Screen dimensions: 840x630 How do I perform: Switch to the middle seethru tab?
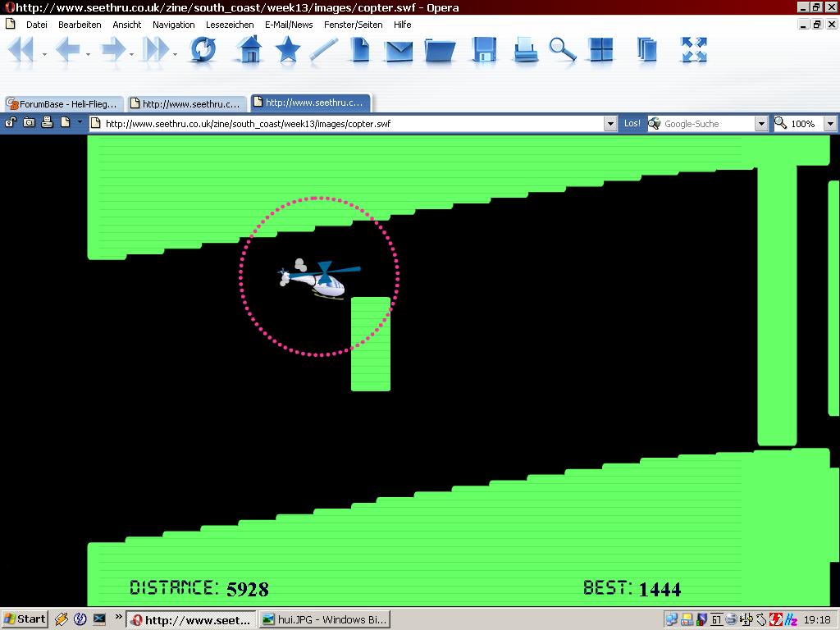tap(188, 104)
